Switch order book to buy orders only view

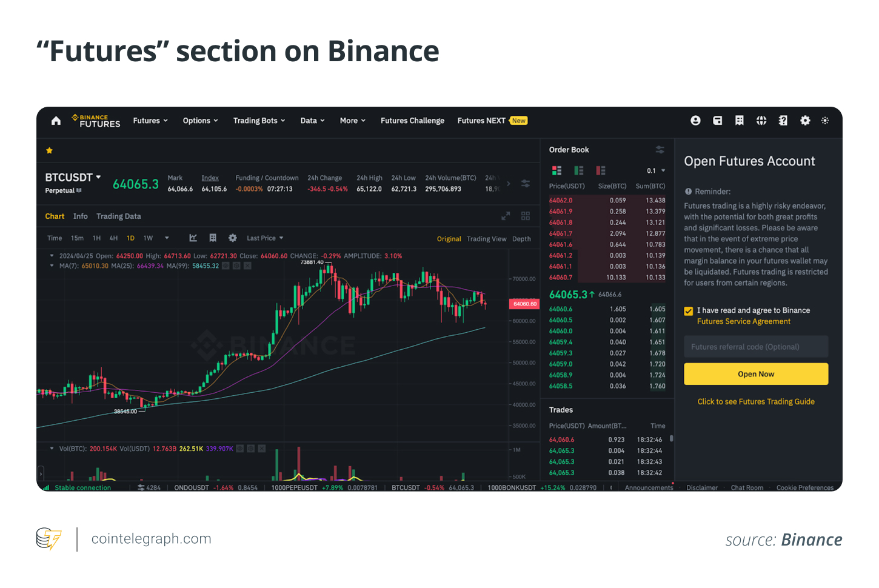[x=577, y=170]
